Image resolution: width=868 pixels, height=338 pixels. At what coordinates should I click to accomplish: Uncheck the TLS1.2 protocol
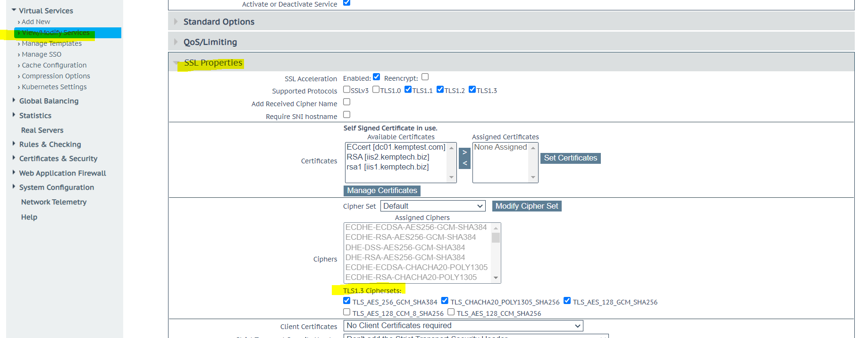point(440,89)
